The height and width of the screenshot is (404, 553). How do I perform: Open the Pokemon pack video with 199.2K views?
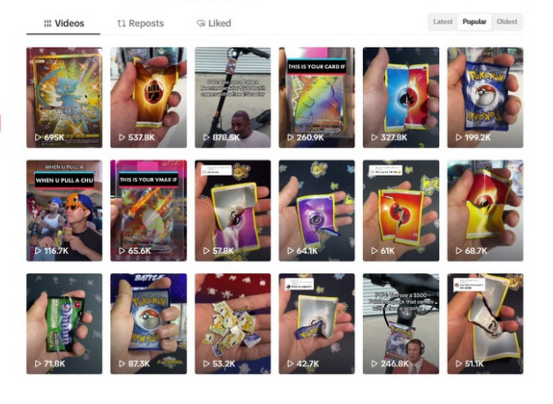pos(485,98)
